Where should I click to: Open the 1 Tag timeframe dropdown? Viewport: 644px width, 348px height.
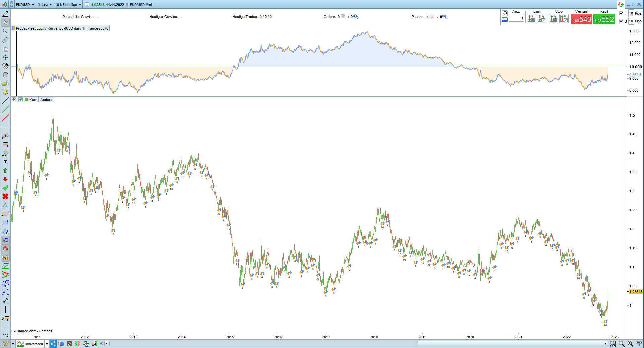(x=45, y=4)
